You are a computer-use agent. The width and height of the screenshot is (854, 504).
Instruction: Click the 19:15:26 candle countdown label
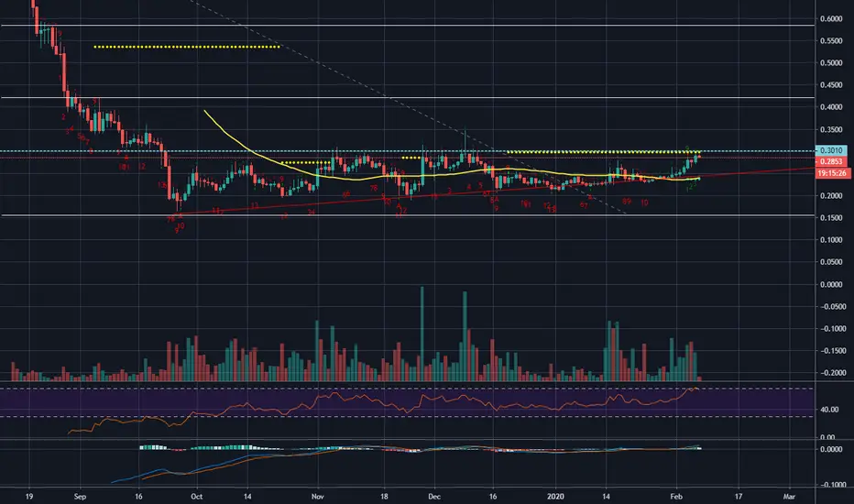click(x=832, y=173)
